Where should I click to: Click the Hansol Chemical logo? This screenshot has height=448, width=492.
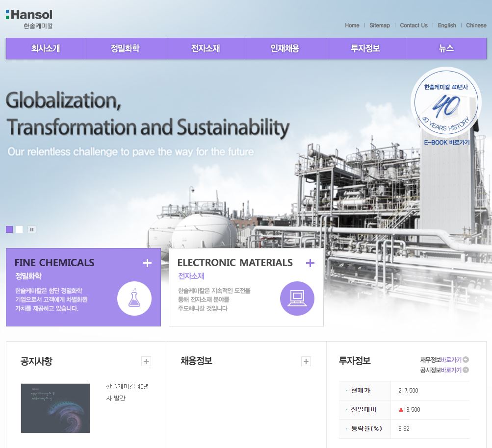[x=29, y=19]
